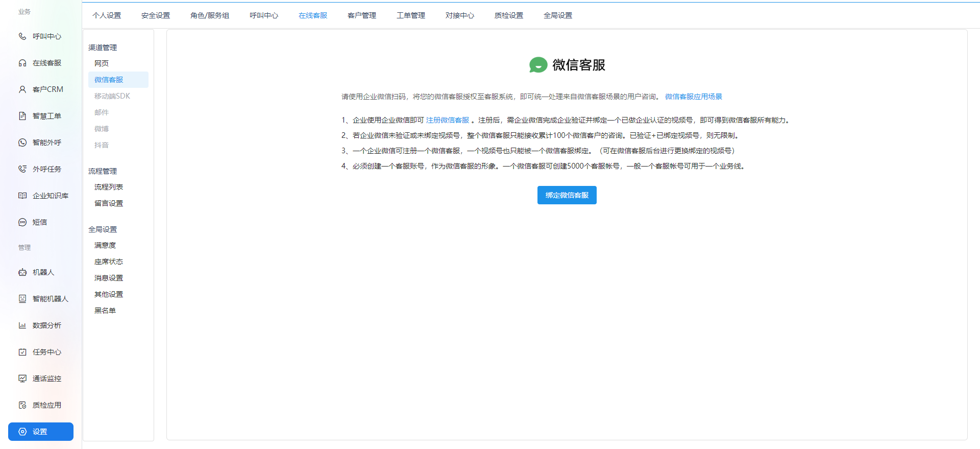This screenshot has height=449, width=980.
Task: Click the 质检应用 icon in sidebar
Action: click(22, 405)
